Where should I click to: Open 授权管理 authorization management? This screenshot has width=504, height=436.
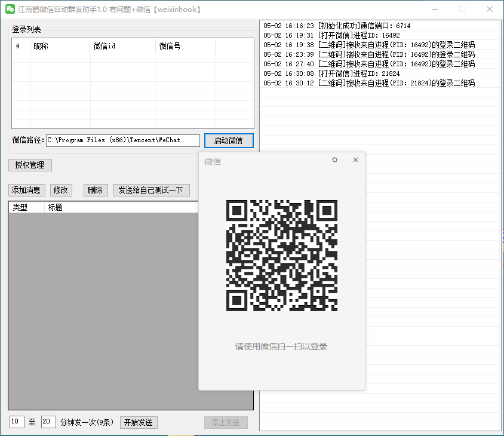pyautogui.click(x=30, y=165)
